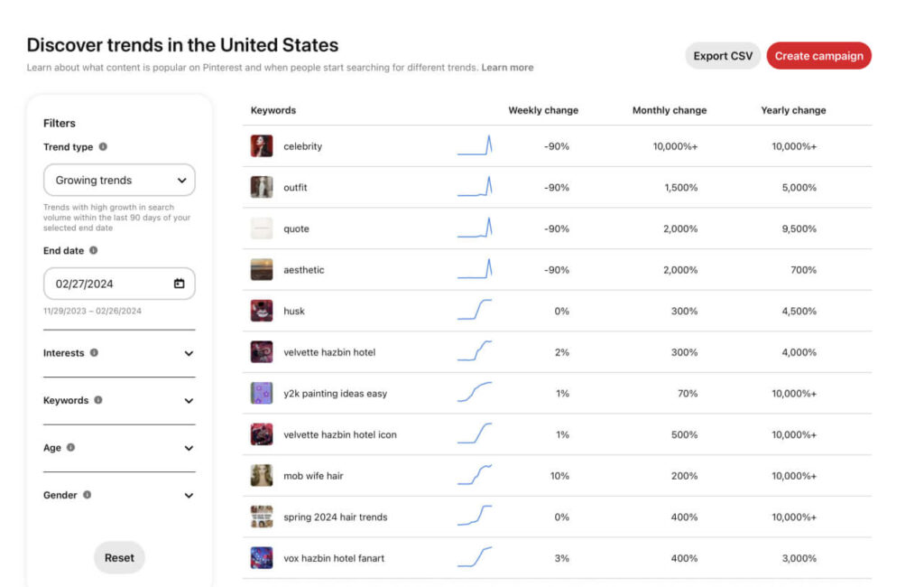Open the Growing trends dropdown
924x587 pixels.
click(119, 181)
